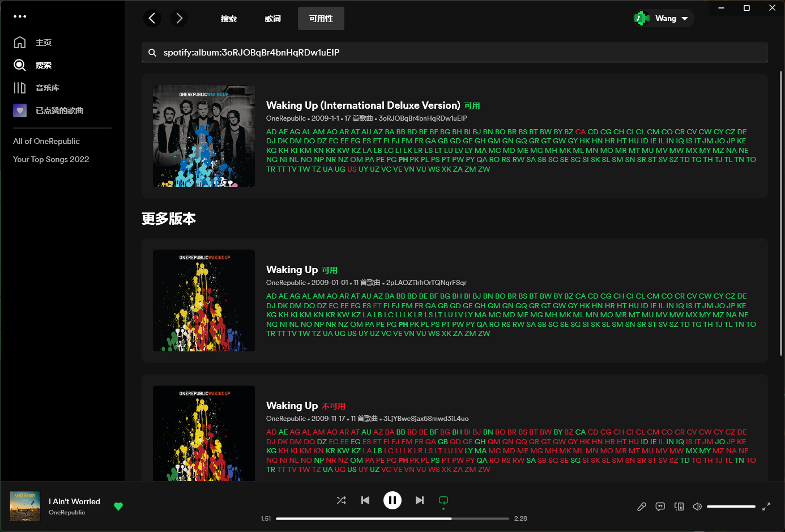Open the Waking Up title marked 不可用

click(x=292, y=406)
